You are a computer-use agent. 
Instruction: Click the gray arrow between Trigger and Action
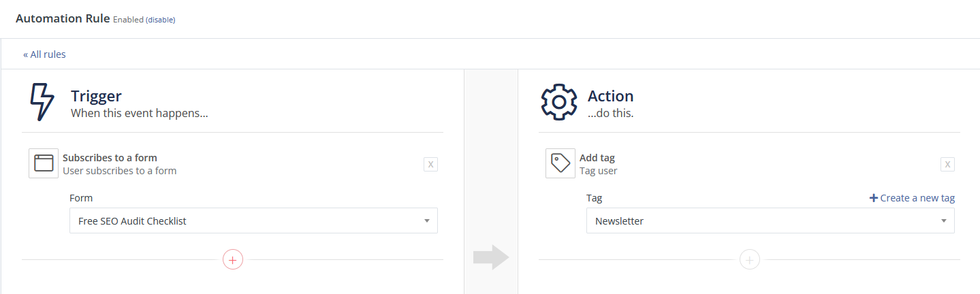(491, 257)
